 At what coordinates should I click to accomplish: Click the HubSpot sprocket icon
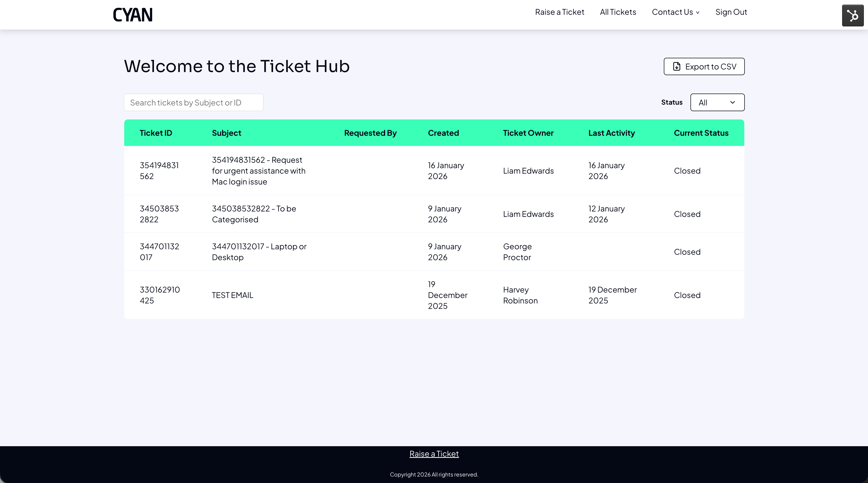[x=852, y=15]
